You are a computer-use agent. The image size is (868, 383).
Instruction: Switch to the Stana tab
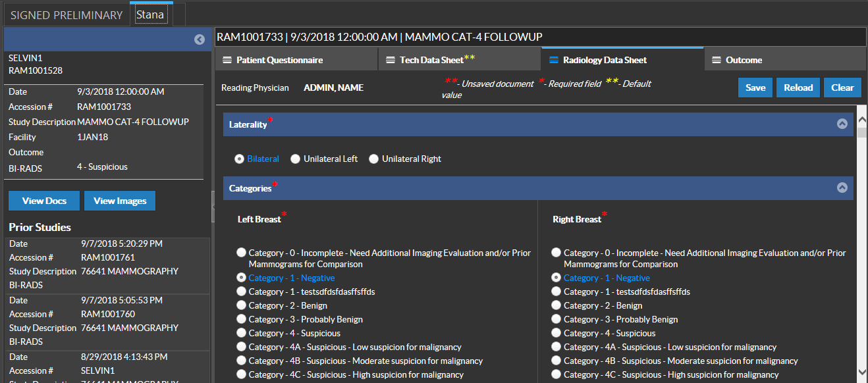(x=150, y=14)
